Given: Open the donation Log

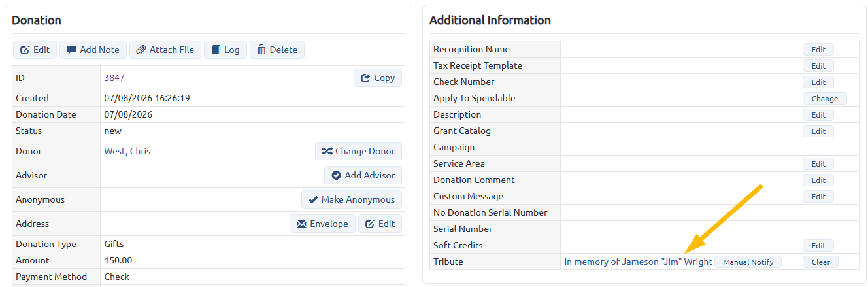Looking at the screenshot, I should (x=225, y=50).
